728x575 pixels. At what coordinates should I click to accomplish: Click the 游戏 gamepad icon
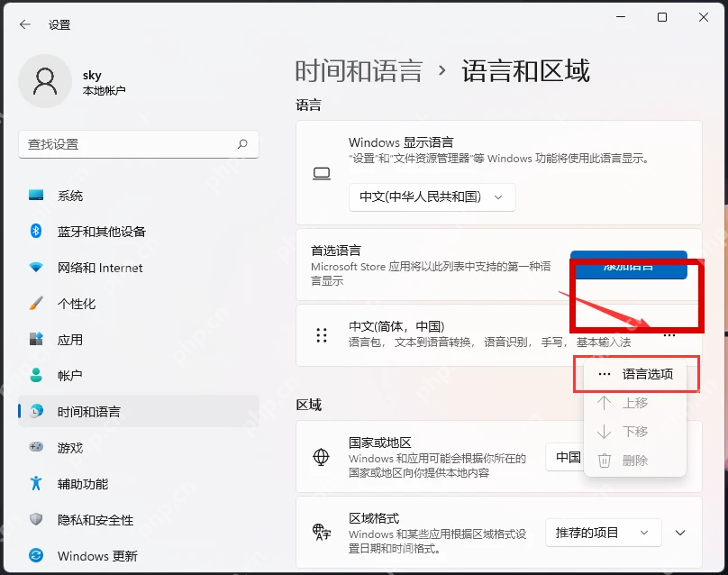[36, 447]
